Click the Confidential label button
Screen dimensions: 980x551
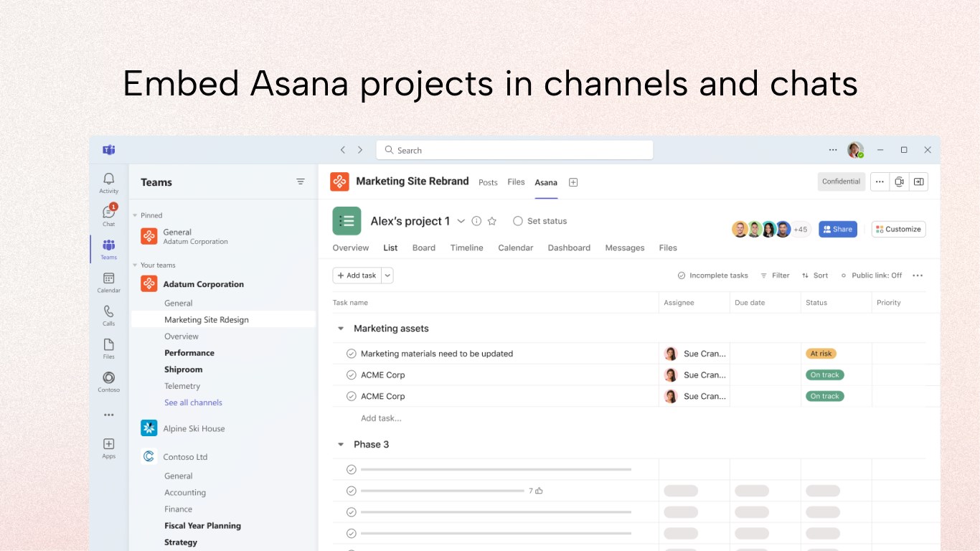842,182
